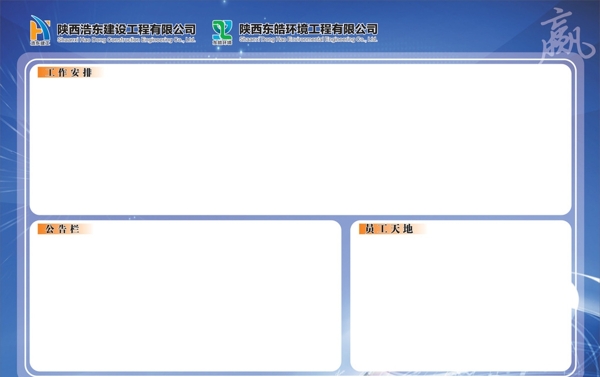The width and height of the screenshot is (600, 377).
Task: Click inside the blank 员工天地 panel
Action: pyautogui.click(x=461, y=302)
